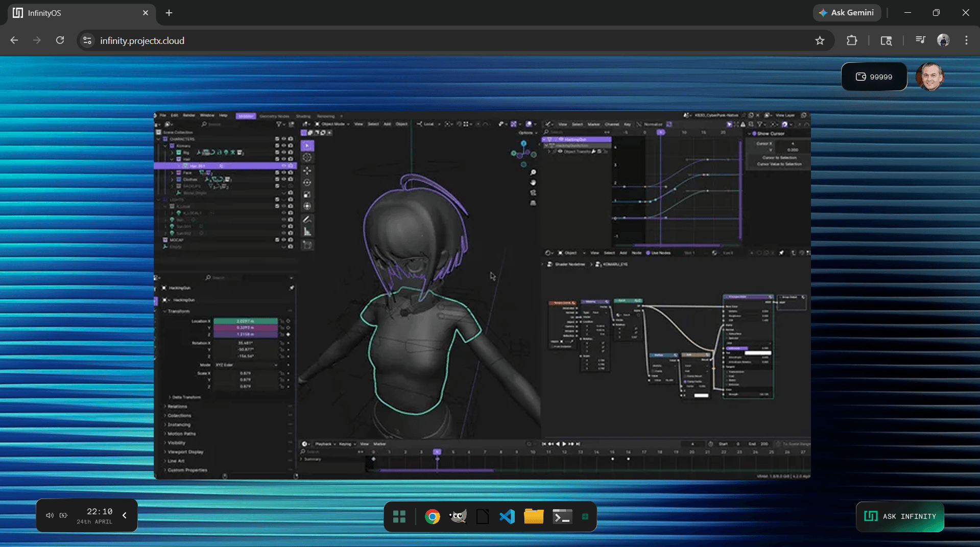Select the Scale tool in viewport toolbar
This screenshot has width=980, height=547.
307,195
